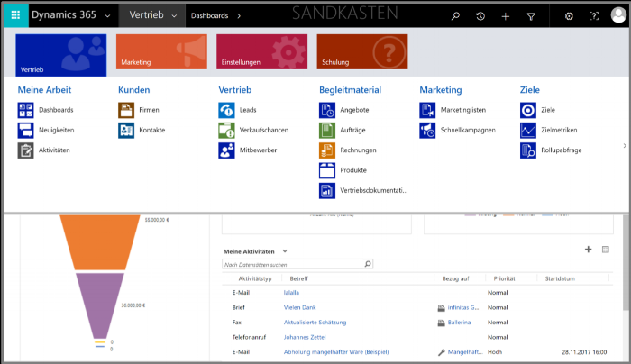Click the Kontakte icon
The width and height of the screenshot is (631, 364).
click(126, 130)
